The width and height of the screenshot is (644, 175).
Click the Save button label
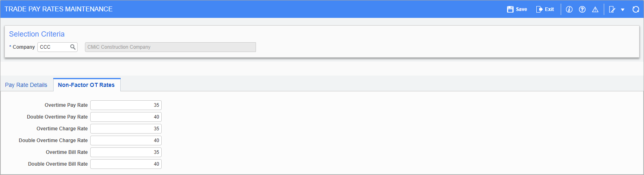click(x=521, y=9)
